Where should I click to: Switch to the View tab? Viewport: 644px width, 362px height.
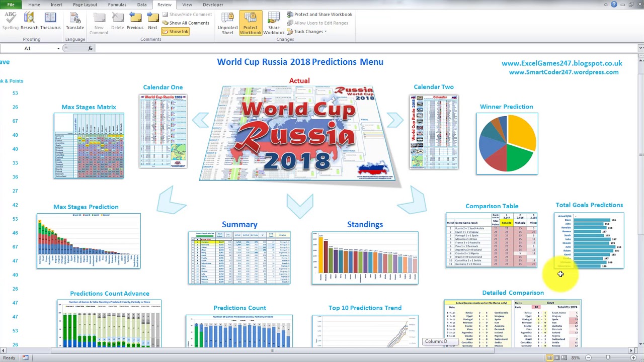(x=187, y=5)
